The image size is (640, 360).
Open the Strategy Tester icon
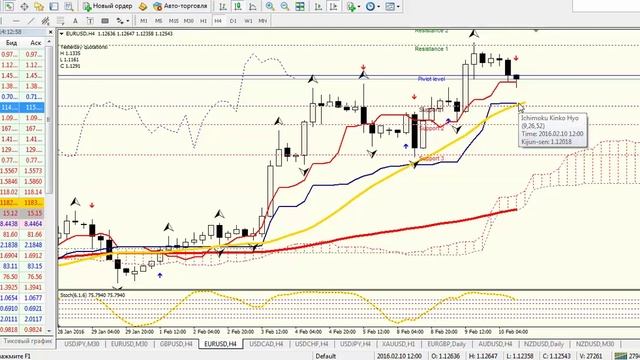coord(69,7)
